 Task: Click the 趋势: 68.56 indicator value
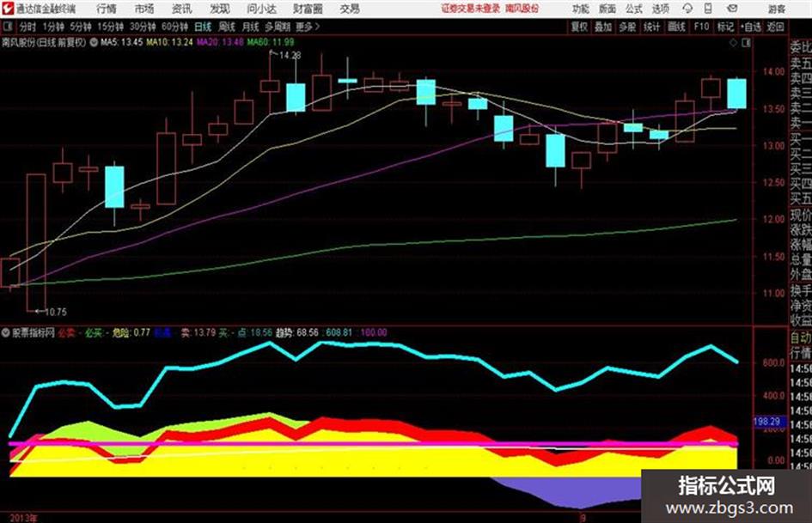[297, 332]
